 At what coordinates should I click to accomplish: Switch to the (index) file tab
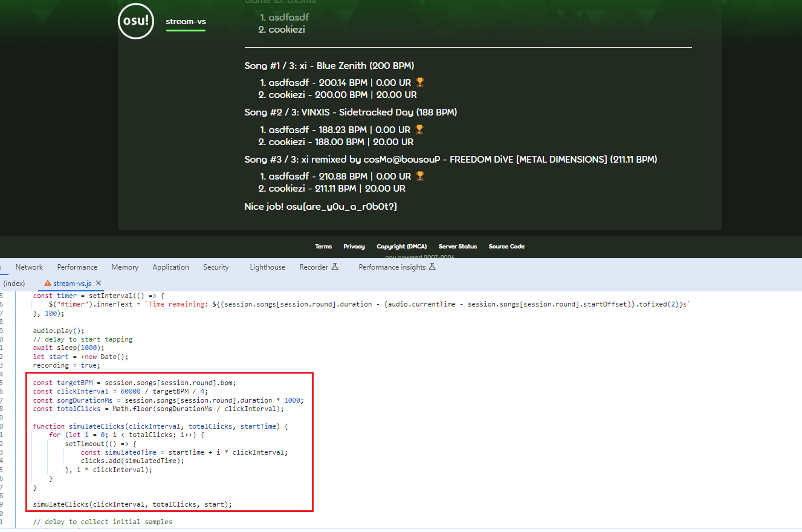coord(14,283)
